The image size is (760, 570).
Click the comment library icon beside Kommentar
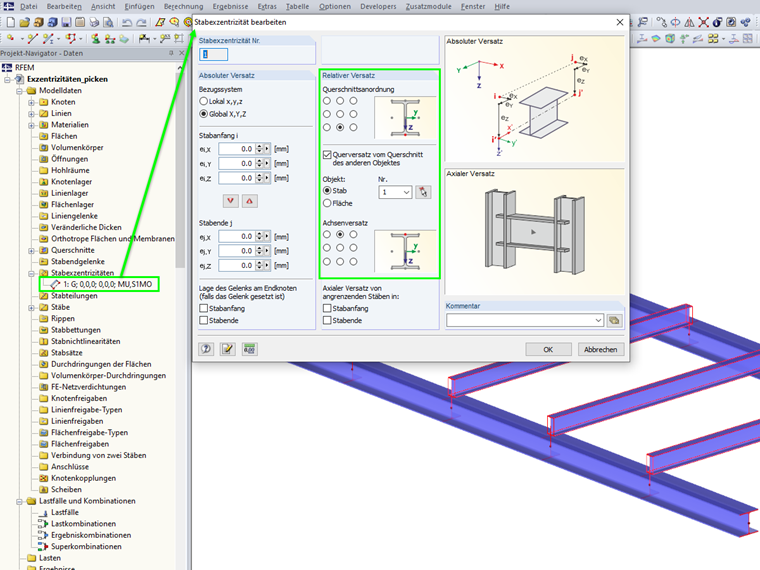click(614, 320)
